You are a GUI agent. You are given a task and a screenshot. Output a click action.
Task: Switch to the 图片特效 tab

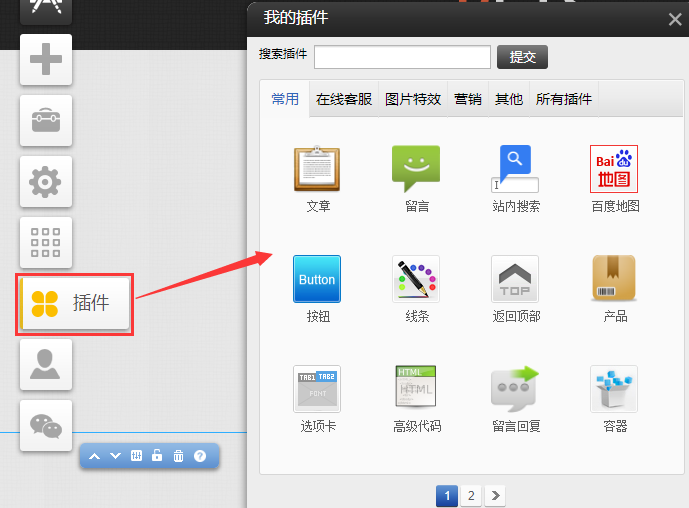pos(413,99)
